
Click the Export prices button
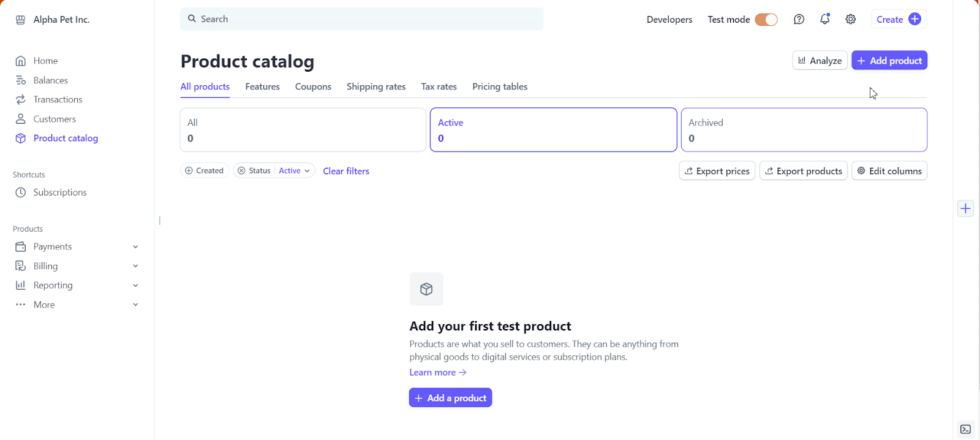[x=717, y=171]
